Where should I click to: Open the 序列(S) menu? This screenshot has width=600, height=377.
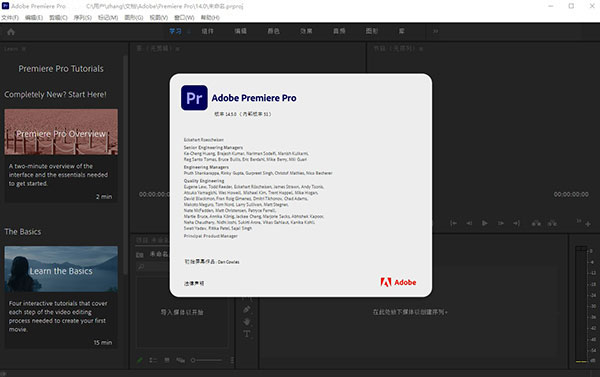pos(83,18)
